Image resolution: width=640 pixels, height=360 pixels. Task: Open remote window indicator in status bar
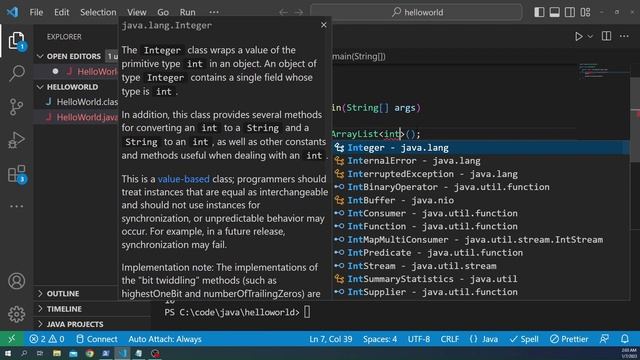(12, 339)
